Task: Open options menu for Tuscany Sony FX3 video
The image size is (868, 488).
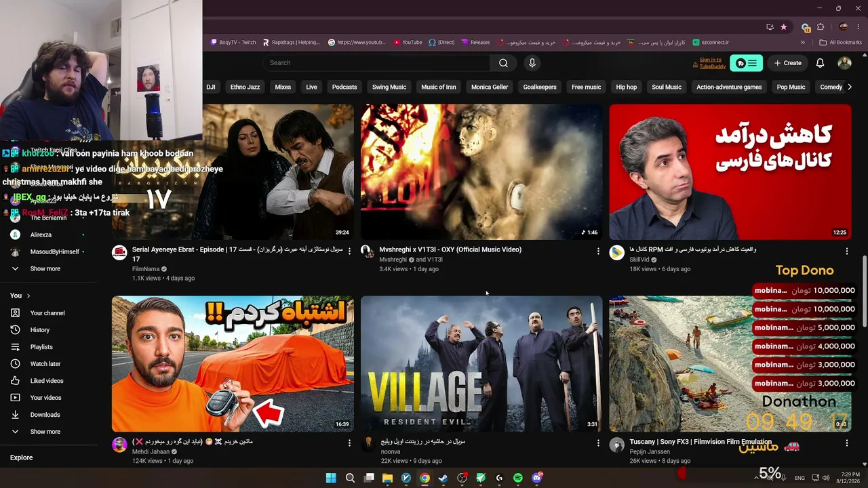Action: click(x=846, y=443)
